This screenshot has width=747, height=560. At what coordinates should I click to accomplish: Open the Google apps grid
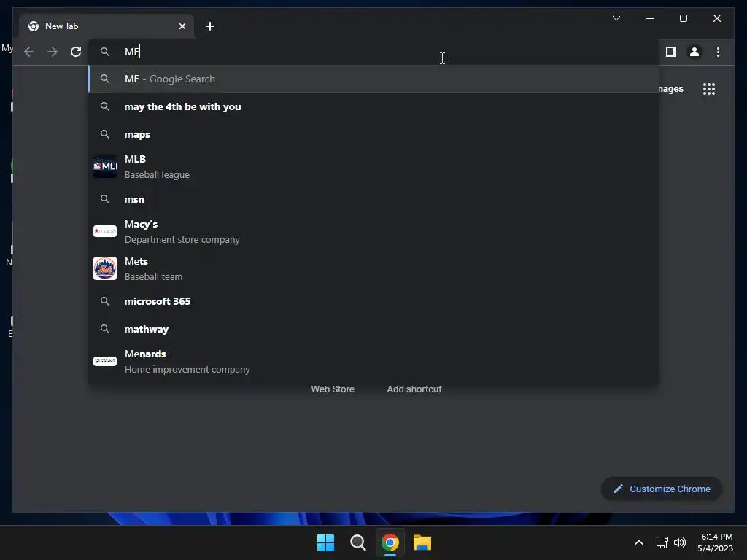pyautogui.click(x=709, y=89)
